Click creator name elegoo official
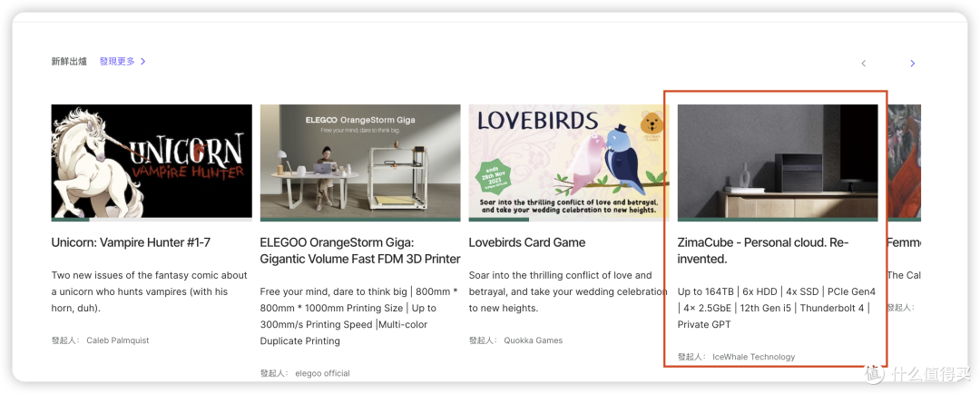Viewport: 980px width, 394px height. (x=322, y=373)
